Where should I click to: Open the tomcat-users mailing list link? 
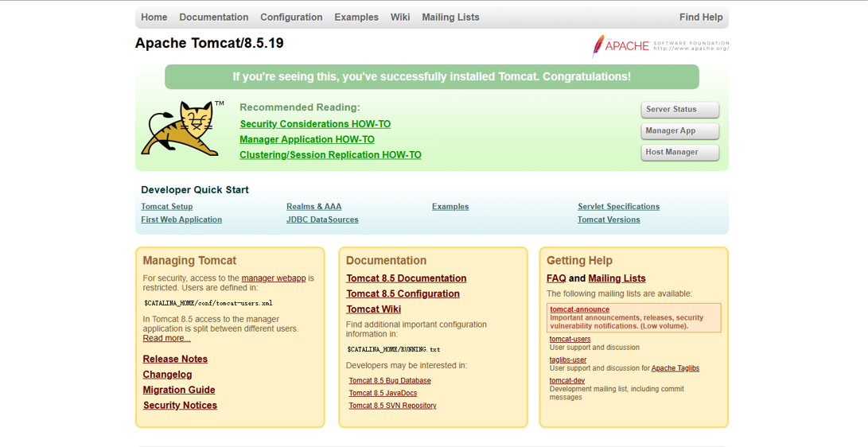point(570,339)
